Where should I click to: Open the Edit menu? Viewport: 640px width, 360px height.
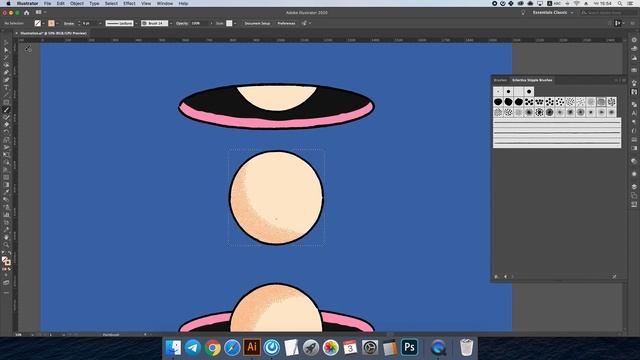60,3
